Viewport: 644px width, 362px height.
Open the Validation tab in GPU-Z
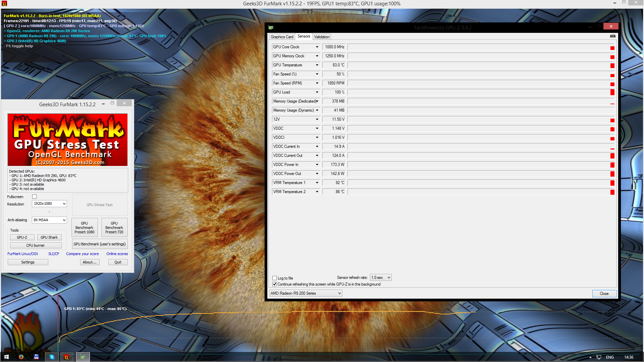click(x=322, y=37)
